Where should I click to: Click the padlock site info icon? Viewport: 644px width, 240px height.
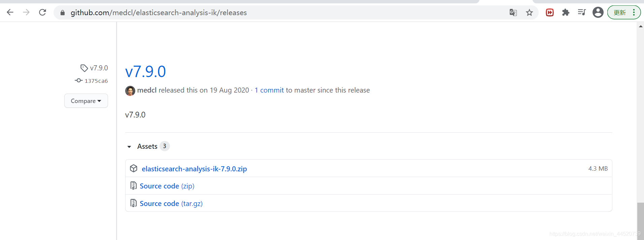(x=62, y=13)
